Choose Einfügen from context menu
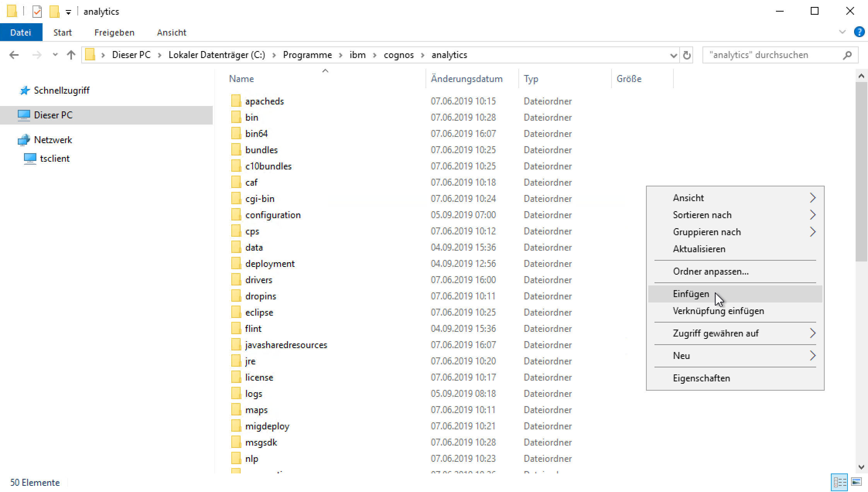This screenshot has width=868, height=492. (x=691, y=294)
